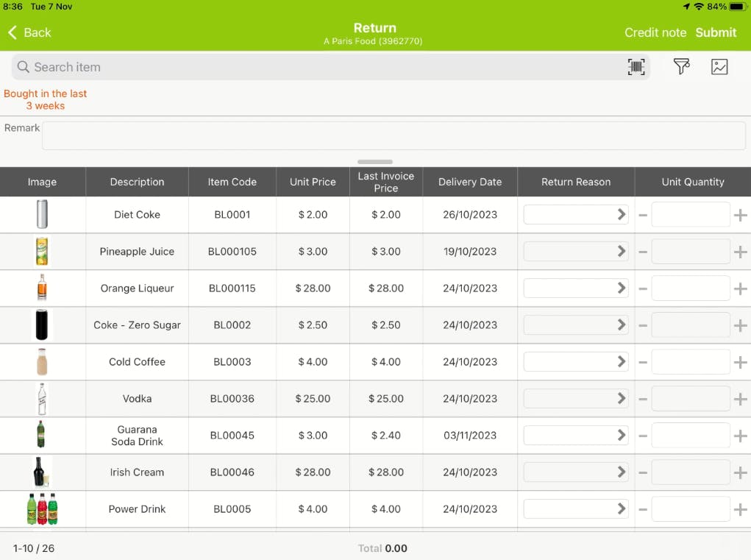Decrease Orange Liqueur quantity with minus
This screenshot has width=751, height=560.
coord(643,289)
